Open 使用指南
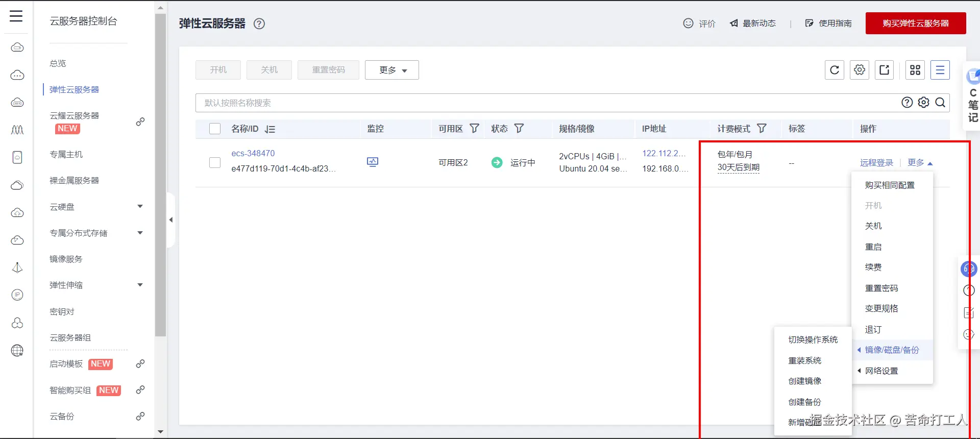Screen dimensions: 980x439 pos(828,23)
